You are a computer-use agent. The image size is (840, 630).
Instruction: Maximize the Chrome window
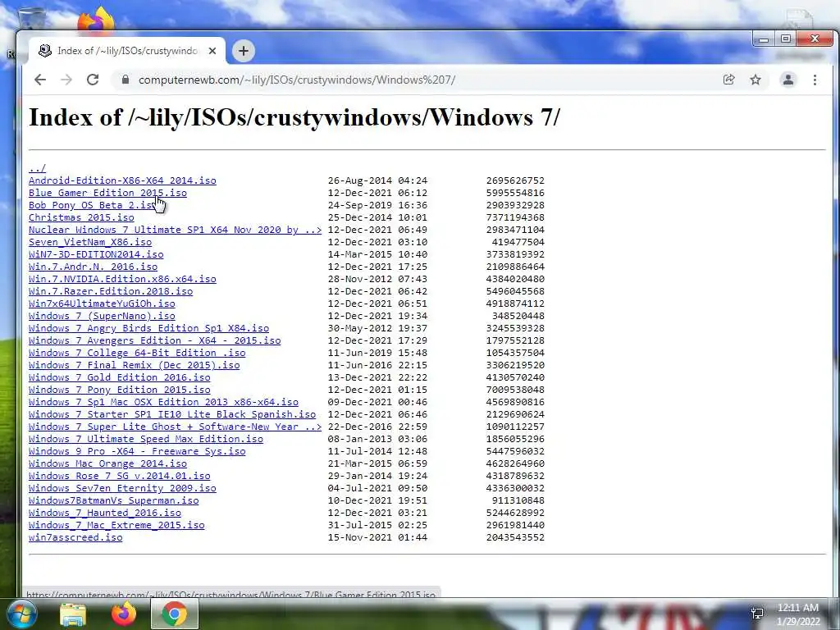pyautogui.click(x=785, y=39)
